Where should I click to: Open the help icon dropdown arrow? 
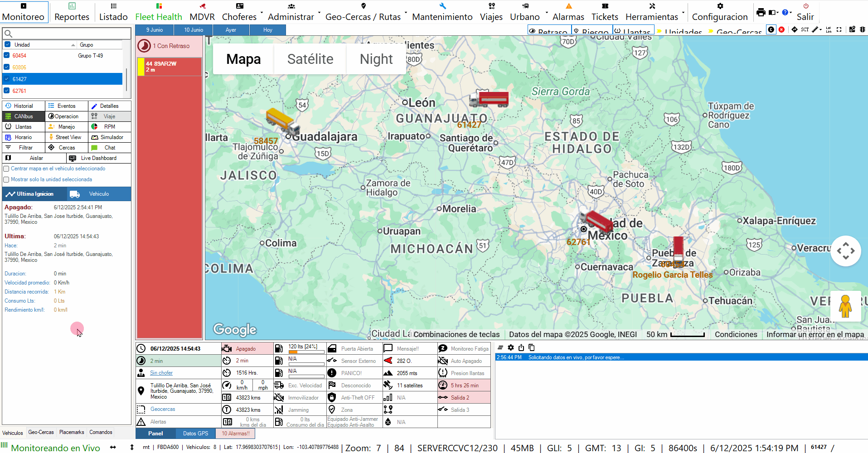click(791, 12)
